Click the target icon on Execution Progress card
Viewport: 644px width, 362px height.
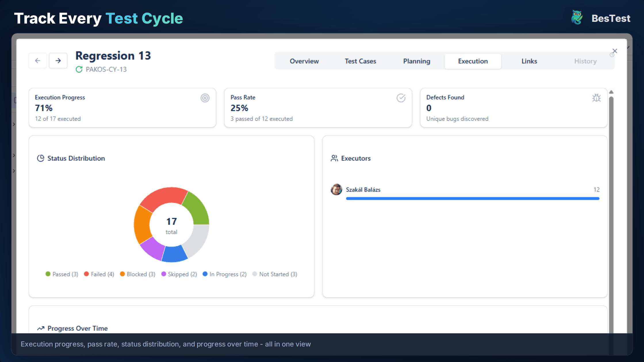tap(205, 98)
